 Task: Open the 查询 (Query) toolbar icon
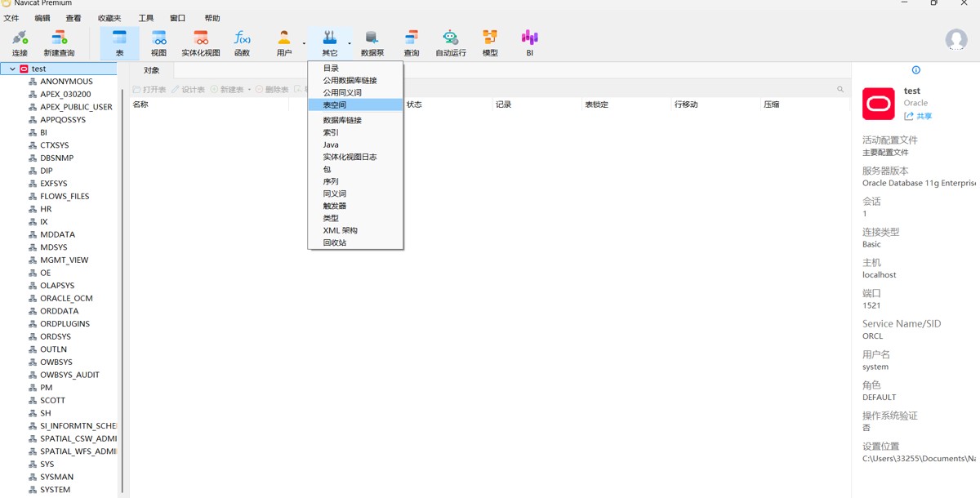[x=412, y=43]
